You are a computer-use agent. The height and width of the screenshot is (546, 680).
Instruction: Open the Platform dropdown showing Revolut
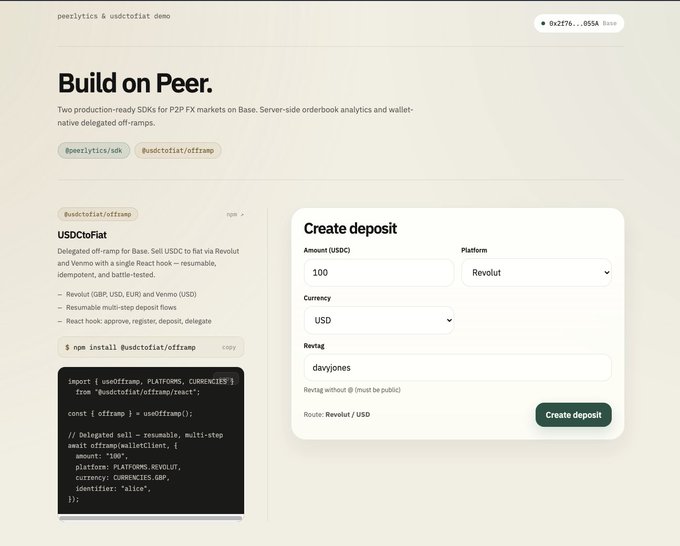[x=535, y=272]
